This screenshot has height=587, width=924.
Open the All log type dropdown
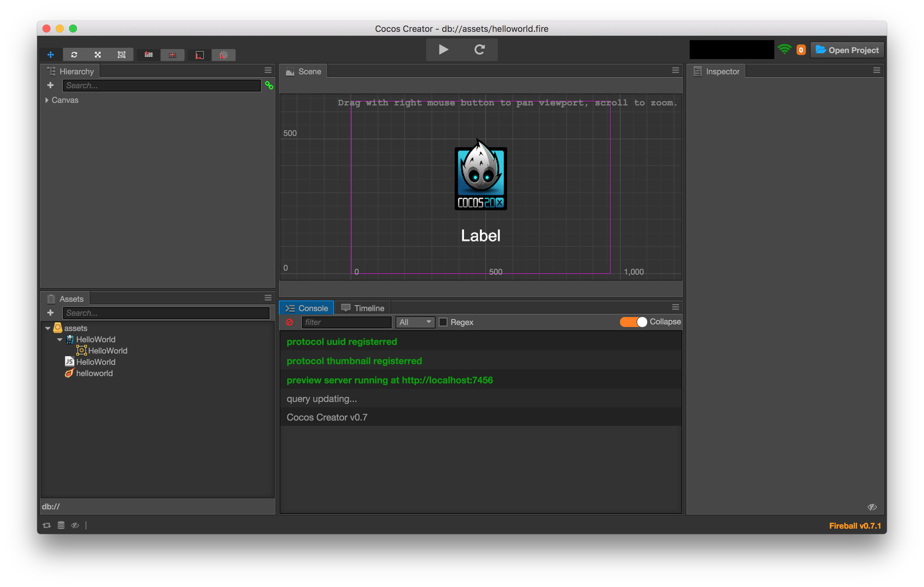[415, 322]
